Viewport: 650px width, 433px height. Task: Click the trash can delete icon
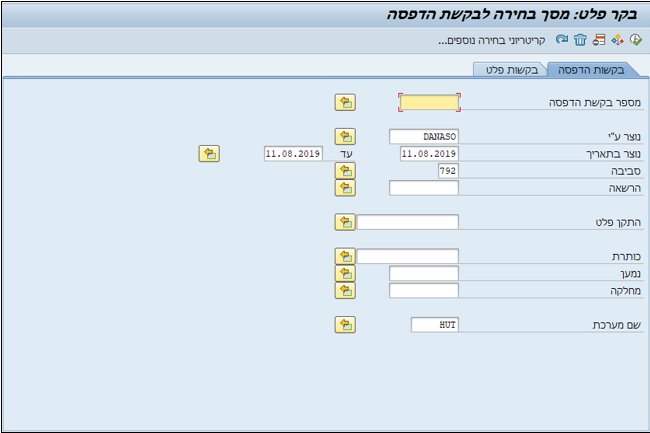(580, 40)
